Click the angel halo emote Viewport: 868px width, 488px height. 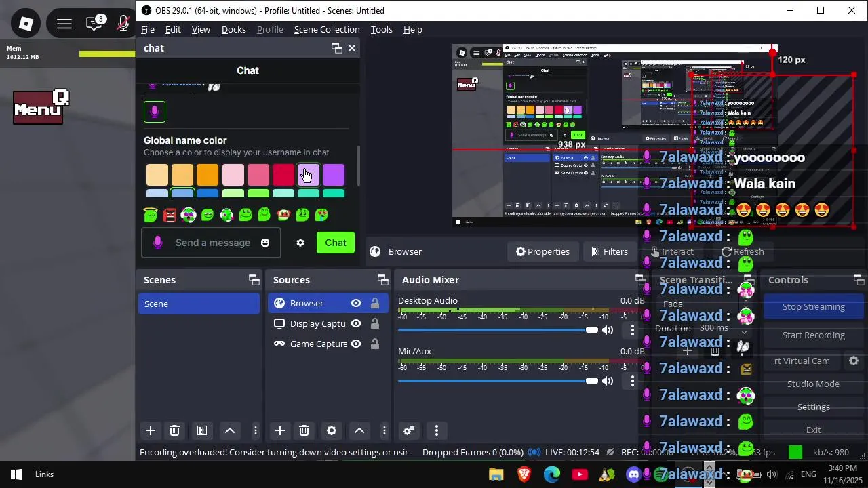(151, 215)
